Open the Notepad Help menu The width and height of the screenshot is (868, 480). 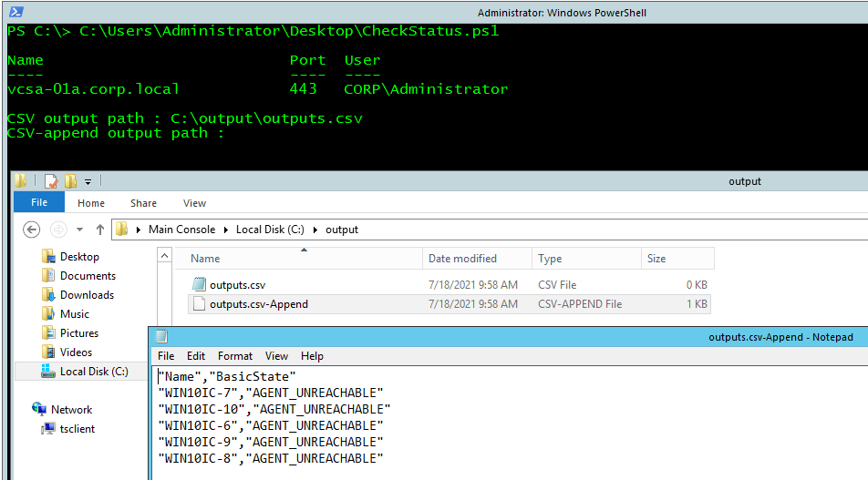312,356
